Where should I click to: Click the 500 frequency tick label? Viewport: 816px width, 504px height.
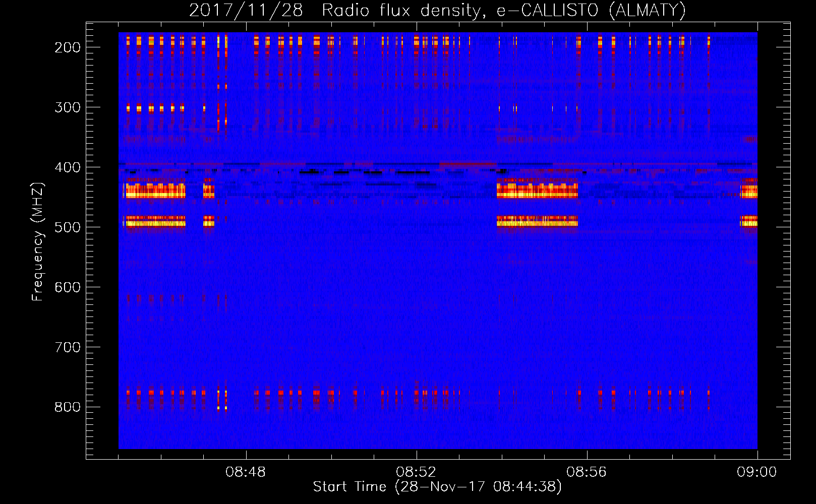coord(68,227)
